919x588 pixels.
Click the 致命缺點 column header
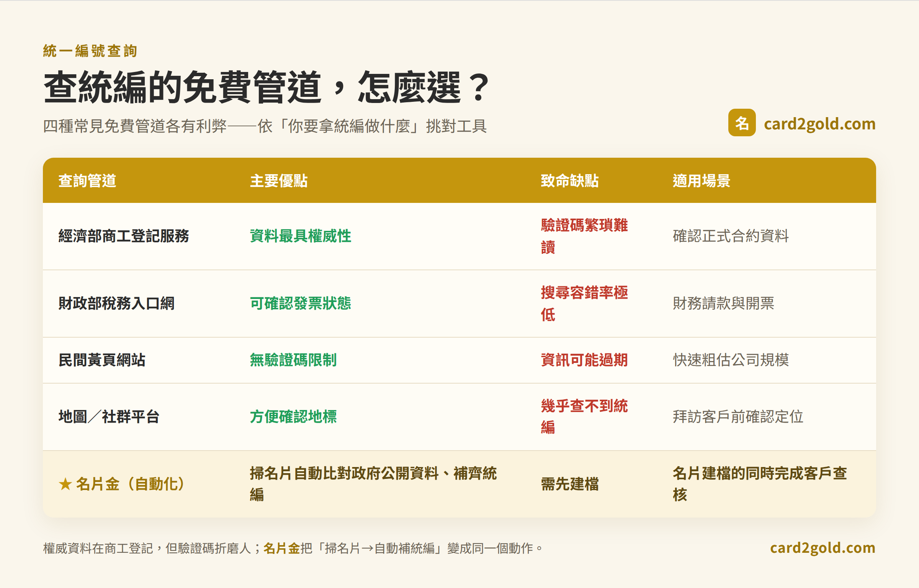tap(570, 181)
